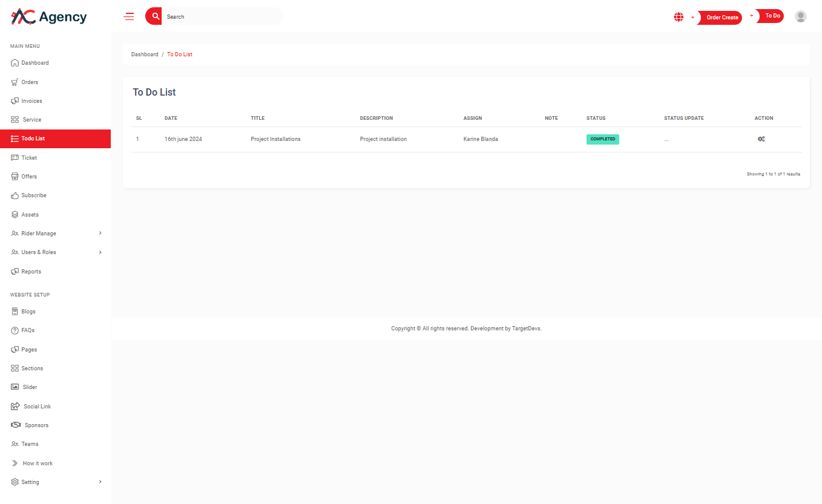Click the Ticket icon in sidebar
This screenshot has height=504, width=822.
click(15, 158)
